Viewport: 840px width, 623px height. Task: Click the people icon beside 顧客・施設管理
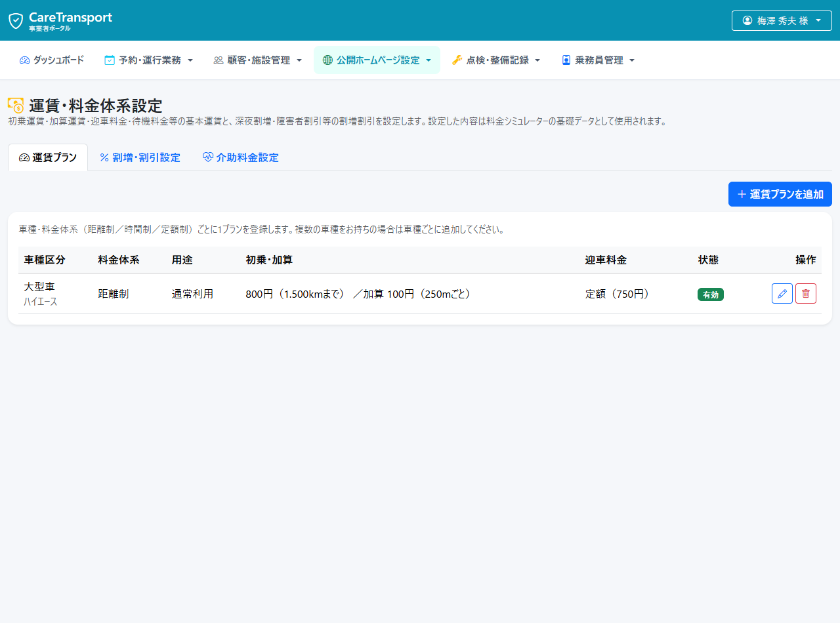click(x=219, y=60)
